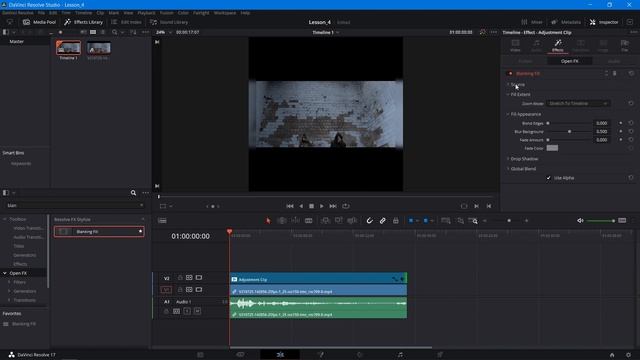Toggle the Use Alpha checkbox

click(x=549, y=178)
